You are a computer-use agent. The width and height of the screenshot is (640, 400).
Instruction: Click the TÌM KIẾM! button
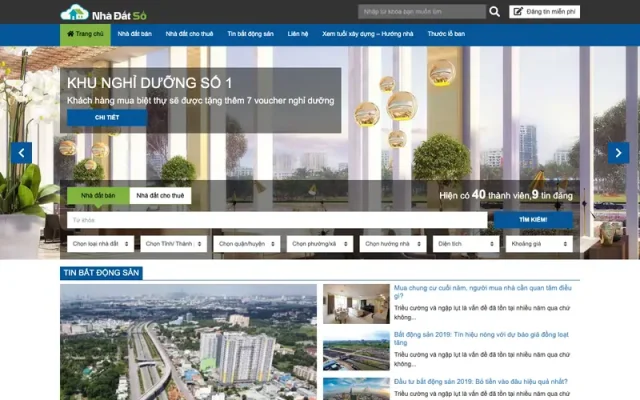533,220
